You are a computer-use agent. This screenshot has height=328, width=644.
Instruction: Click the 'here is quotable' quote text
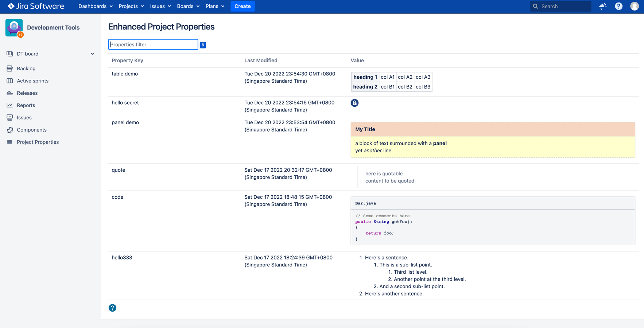384,174
